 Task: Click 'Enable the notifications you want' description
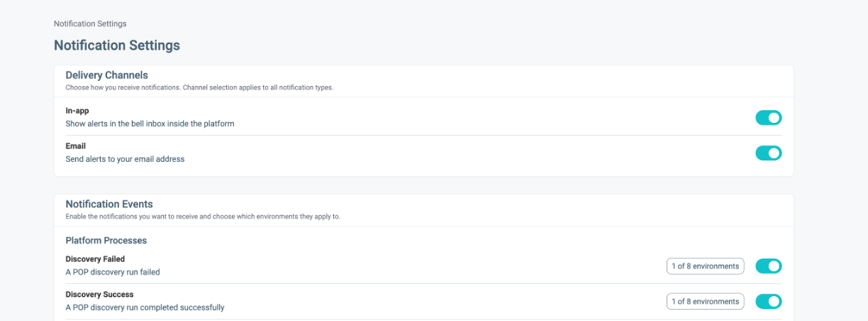[x=203, y=217]
